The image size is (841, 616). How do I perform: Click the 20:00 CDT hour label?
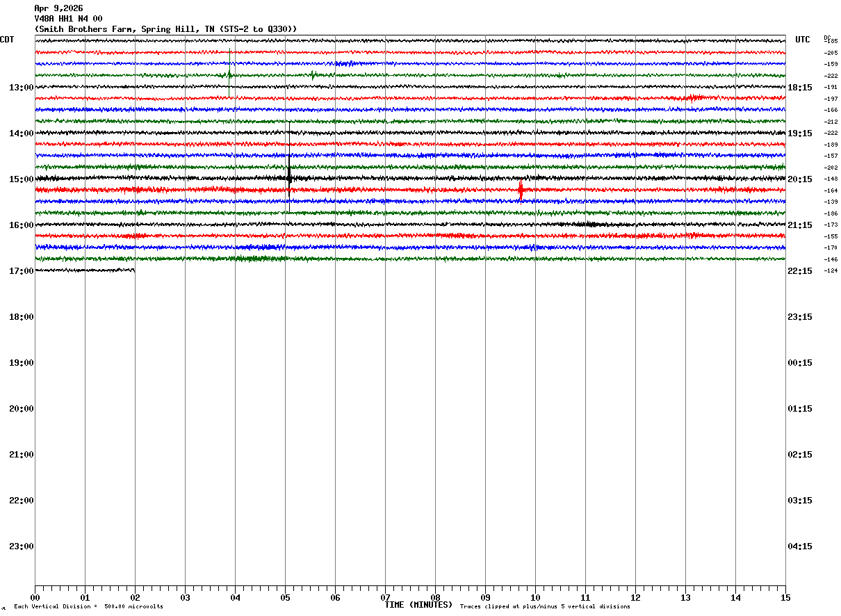(22, 409)
